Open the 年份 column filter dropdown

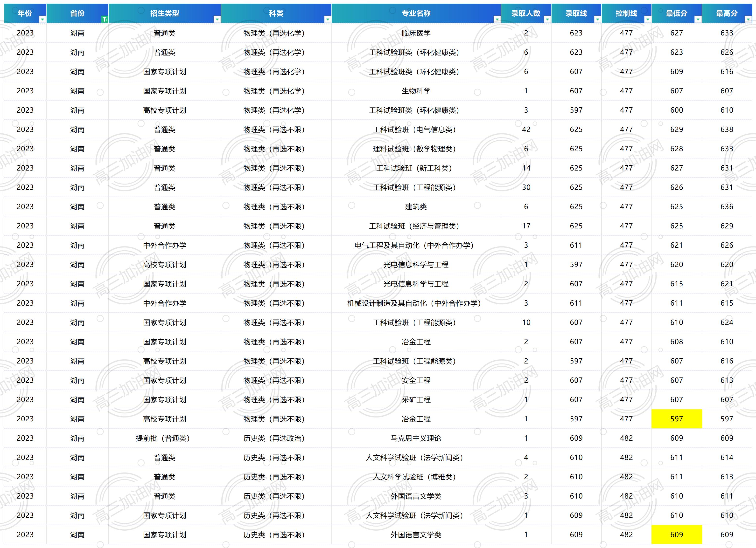[x=42, y=20]
